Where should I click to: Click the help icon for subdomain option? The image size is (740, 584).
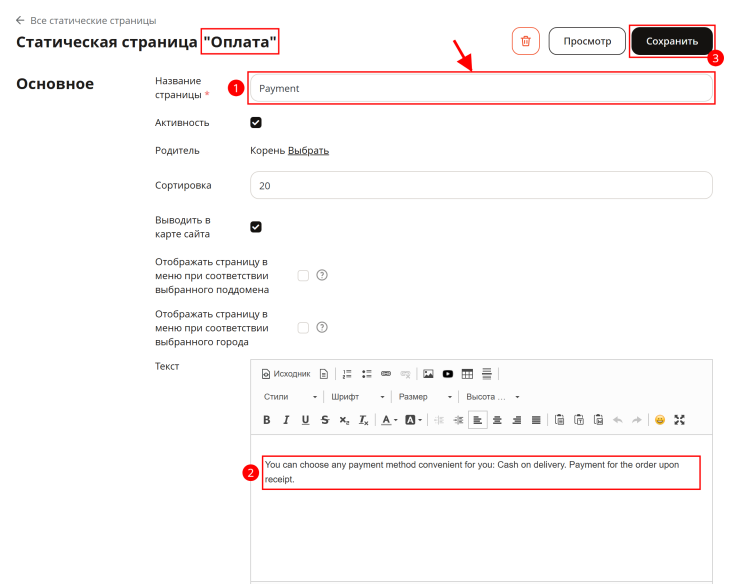pos(322,275)
